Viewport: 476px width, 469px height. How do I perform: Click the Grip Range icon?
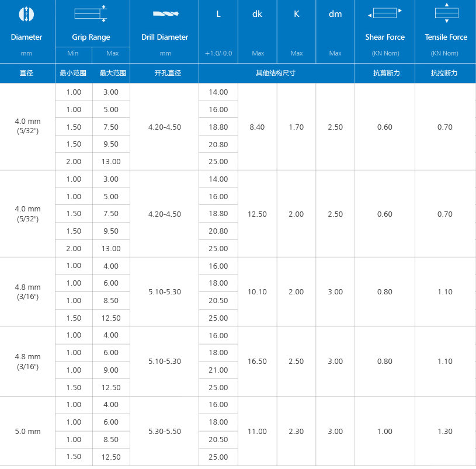click(91, 14)
